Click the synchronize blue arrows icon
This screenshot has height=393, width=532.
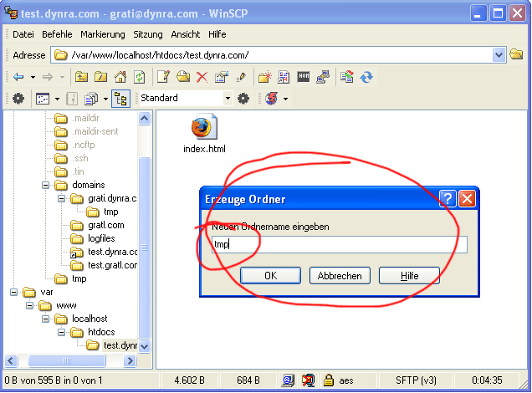pyautogui.click(x=366, y=77)
